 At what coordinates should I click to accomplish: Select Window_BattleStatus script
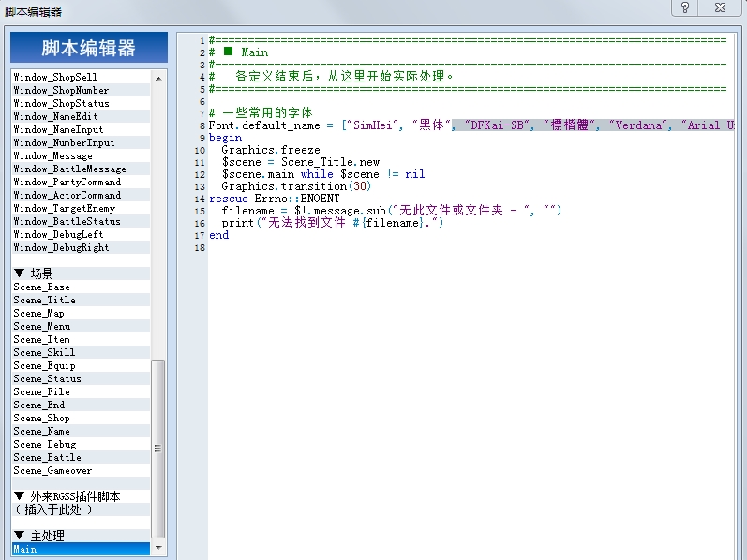pos(81,221)
